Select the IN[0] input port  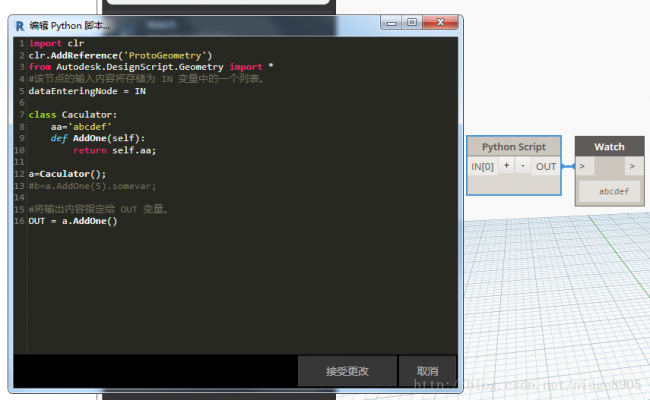tap(482, 166)
